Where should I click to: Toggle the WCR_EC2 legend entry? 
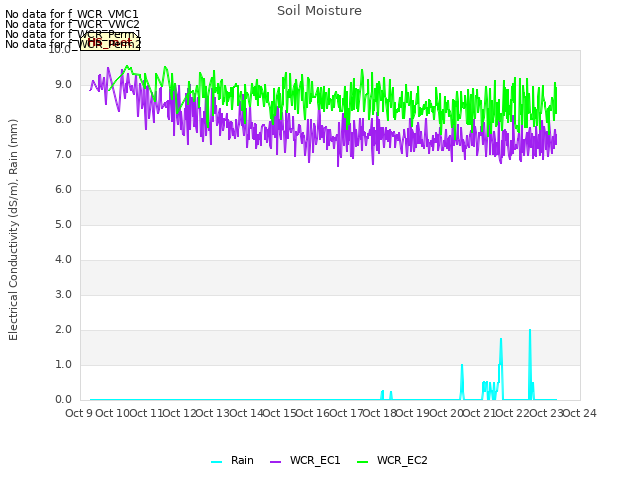pyautogui.click(x=392, y=461)
